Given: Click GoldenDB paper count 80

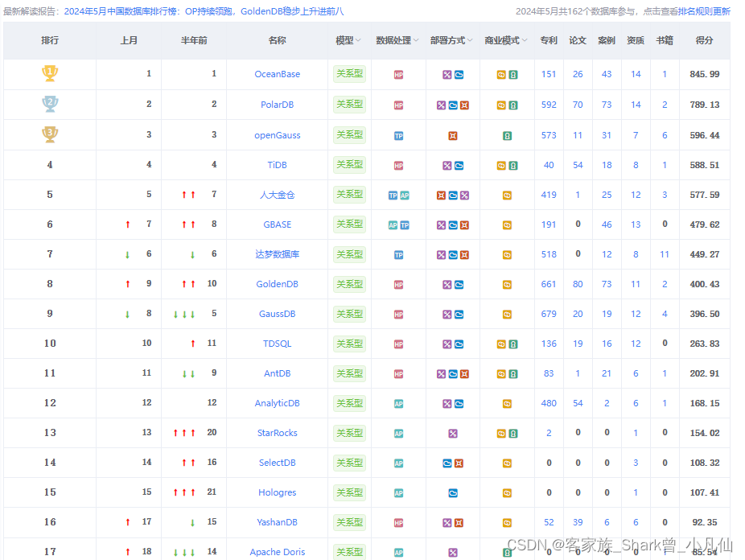Looking at the screenshot, I should pyautogui.click(x=578, y=284).
